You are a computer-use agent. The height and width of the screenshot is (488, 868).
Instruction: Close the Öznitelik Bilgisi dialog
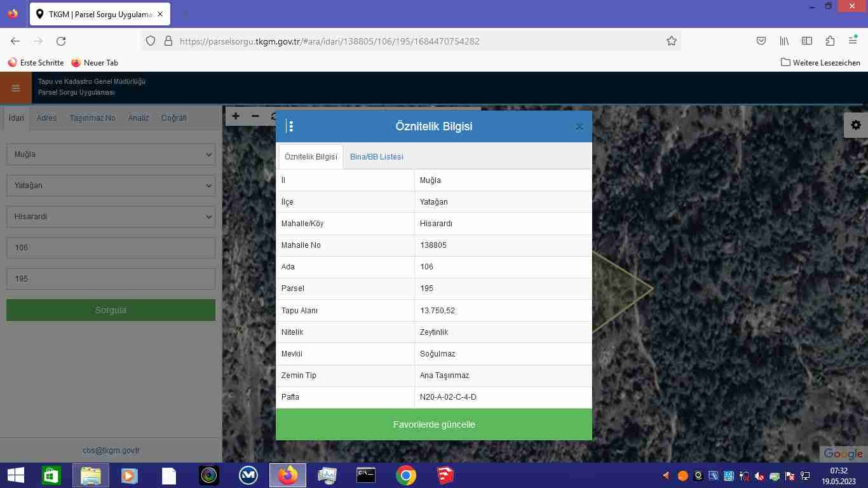tap(579, 126)
